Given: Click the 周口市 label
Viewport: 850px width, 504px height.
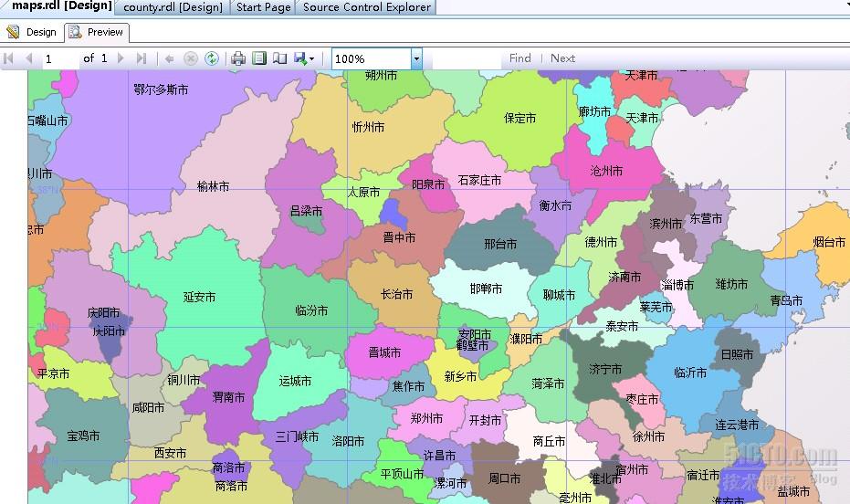Looking at the screenshot, I should click(504, 478).
